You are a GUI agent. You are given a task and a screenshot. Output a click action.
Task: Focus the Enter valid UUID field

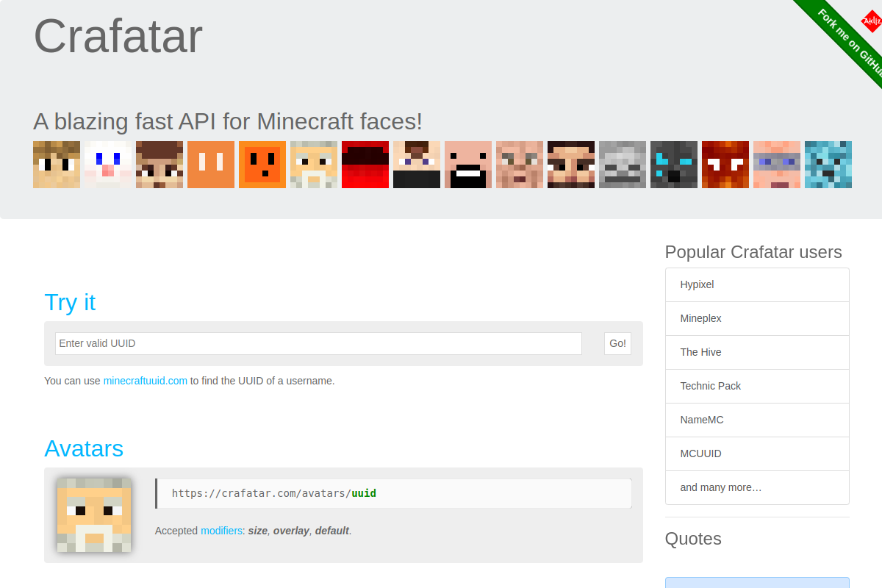coord(318,343)
